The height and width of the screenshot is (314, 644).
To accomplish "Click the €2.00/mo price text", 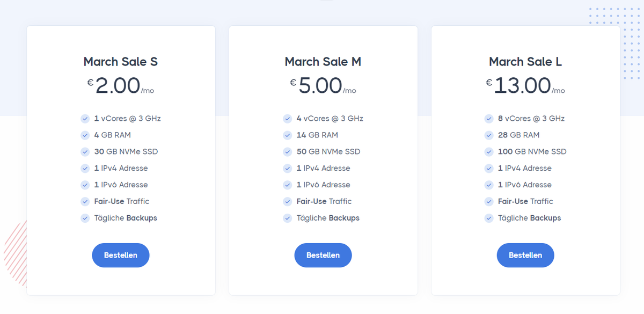I will (121, 86).
